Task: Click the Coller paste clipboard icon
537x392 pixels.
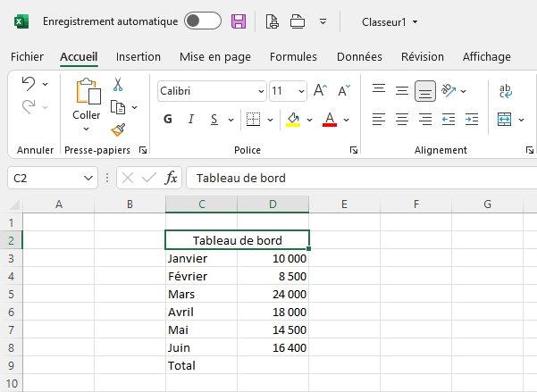Action: [x=88, y=91]
